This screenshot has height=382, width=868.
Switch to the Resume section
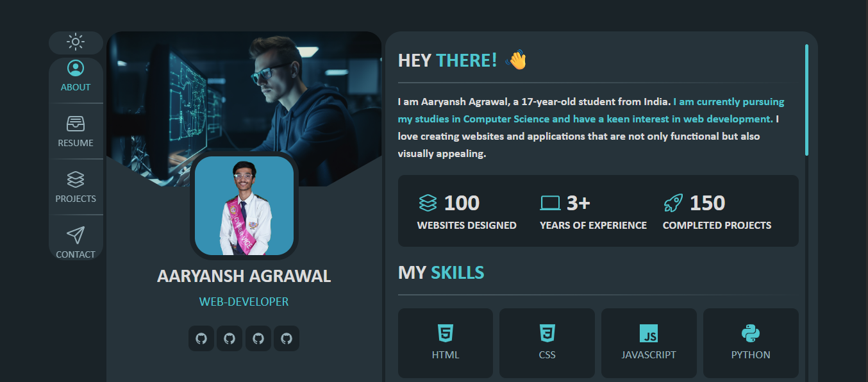tap(76, 131)
